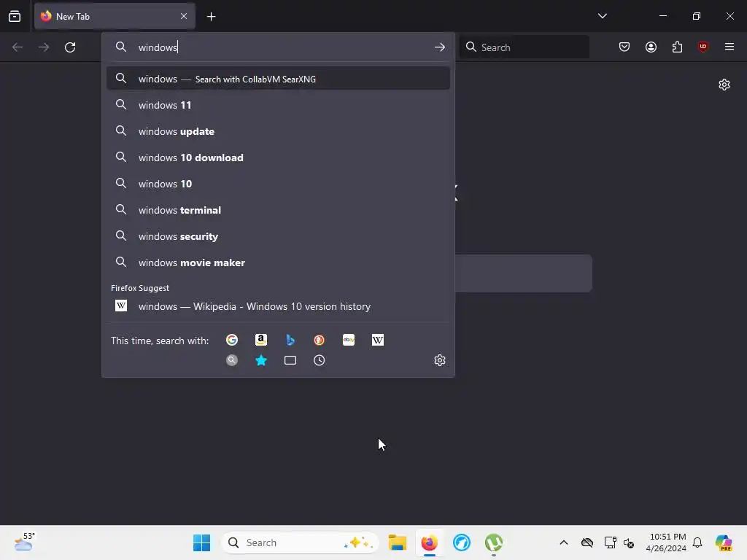Pick the 'windows security' suggestion
The height and width of the screenshot is (560, 747).
pyautogui.click(x=278, y=236)
